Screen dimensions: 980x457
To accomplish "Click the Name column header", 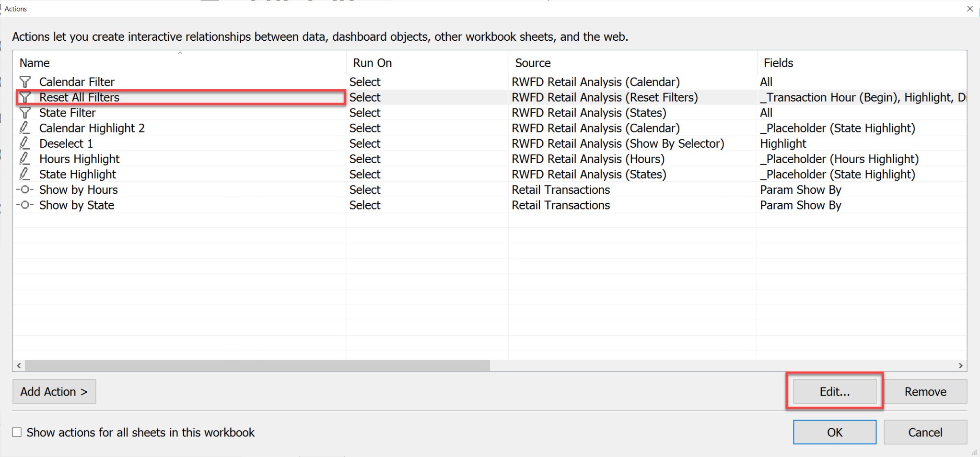I will click(34, 62).
